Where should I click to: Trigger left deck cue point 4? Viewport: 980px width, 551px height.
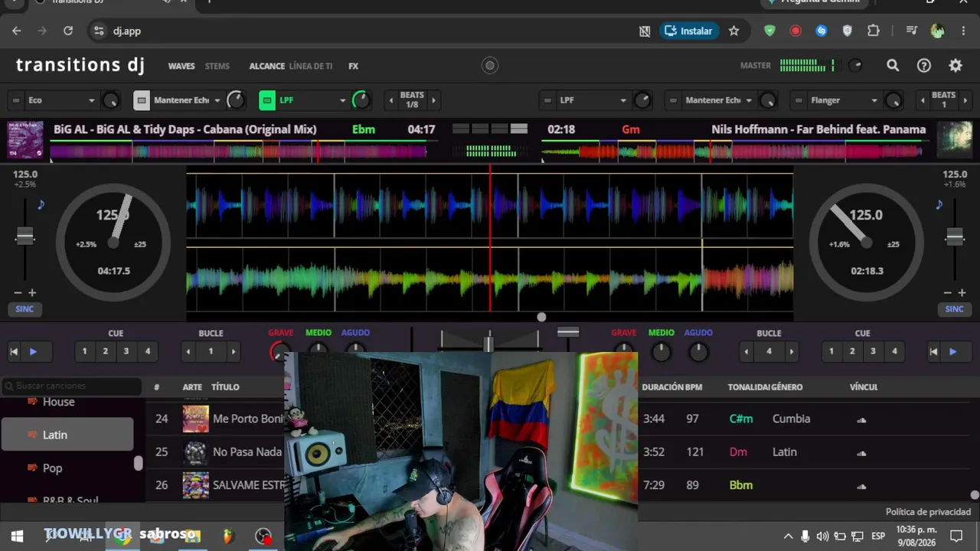pos(148,351)
